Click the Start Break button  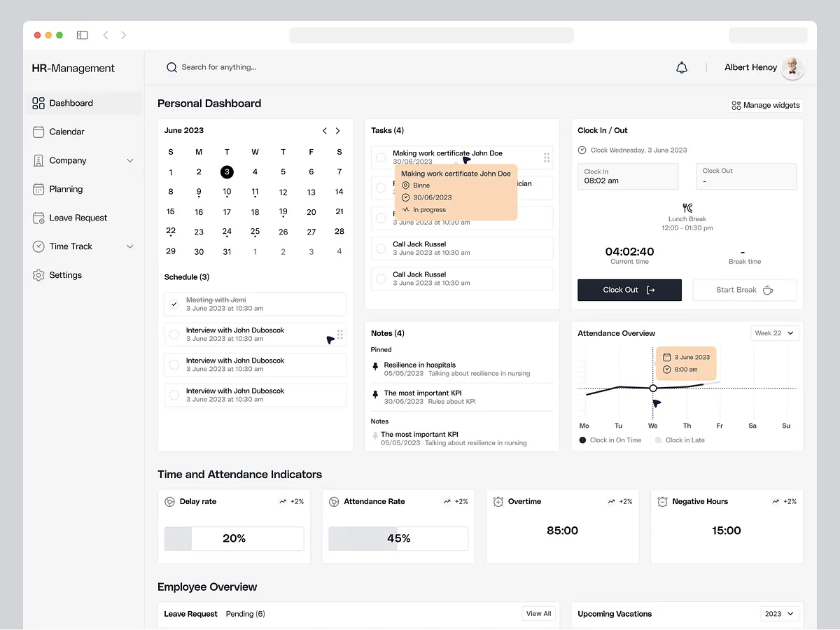coord(745,290)
